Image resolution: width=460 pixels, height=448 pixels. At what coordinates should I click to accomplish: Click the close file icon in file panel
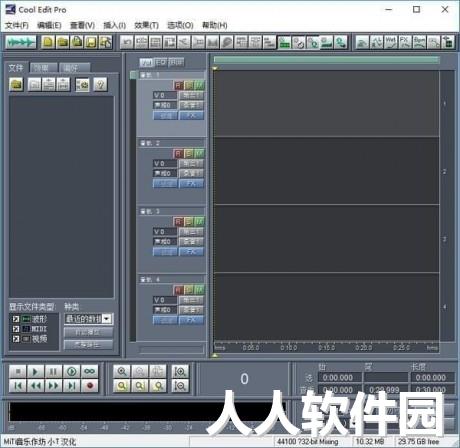click(34, 85)
